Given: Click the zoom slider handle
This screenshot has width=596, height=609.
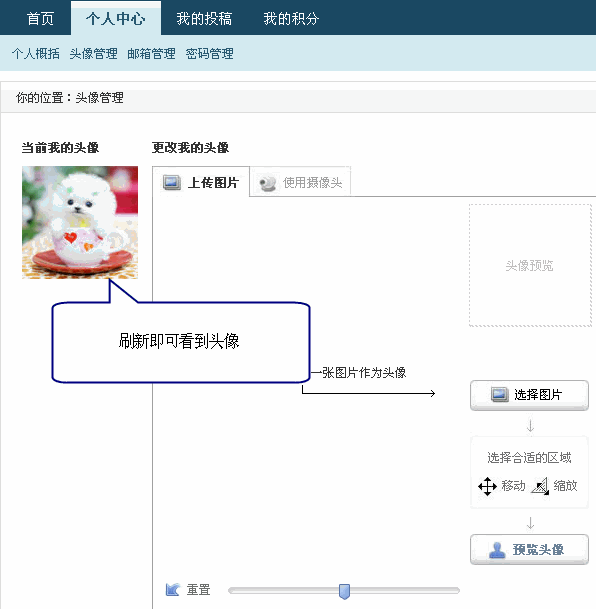Looking at the screenshot, I should (x=344, y=591).
